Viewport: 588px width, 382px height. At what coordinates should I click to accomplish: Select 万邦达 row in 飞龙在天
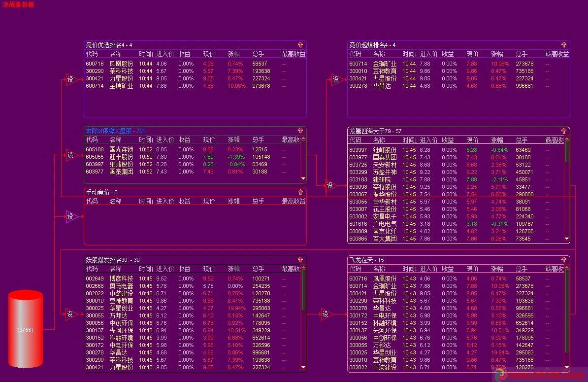point(456,345)
